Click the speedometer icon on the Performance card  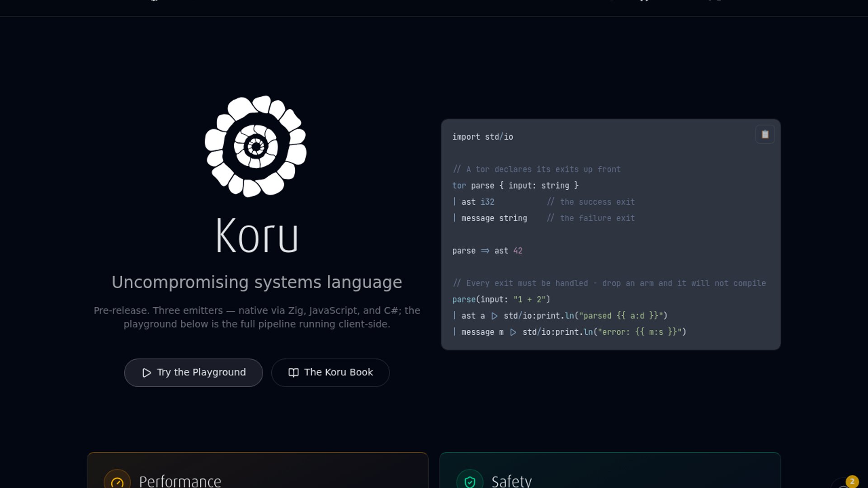pos(117,482)
